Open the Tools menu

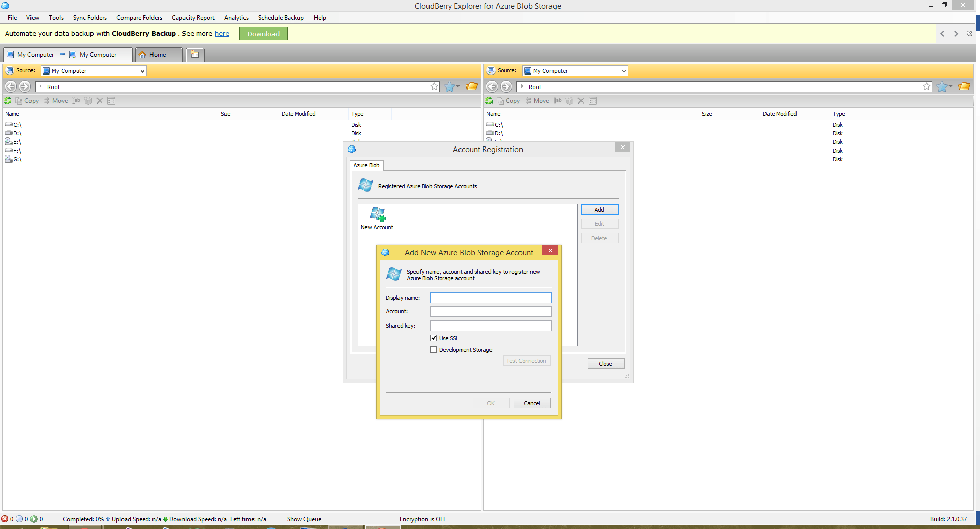(x=56, y=18)
